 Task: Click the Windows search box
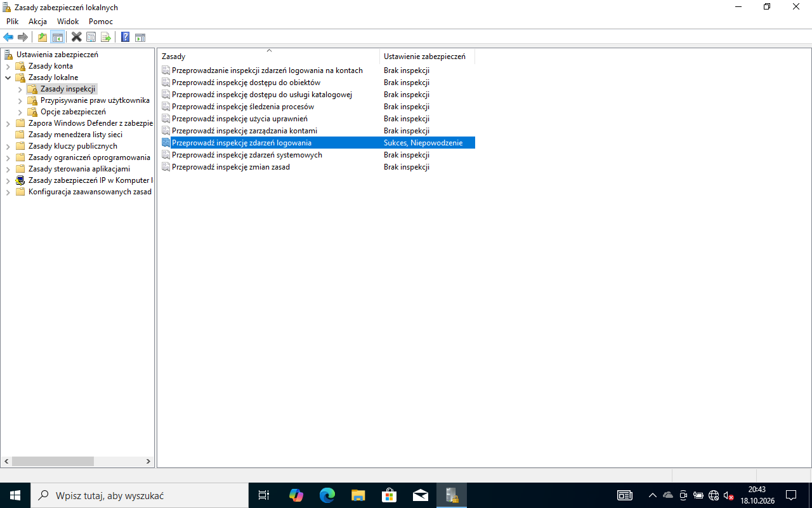140,495
